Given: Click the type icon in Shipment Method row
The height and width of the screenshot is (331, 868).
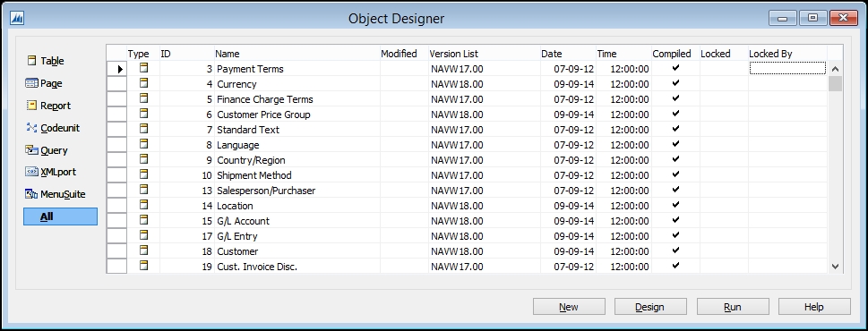Looking at the screenshot, I should tap(143, 175).
